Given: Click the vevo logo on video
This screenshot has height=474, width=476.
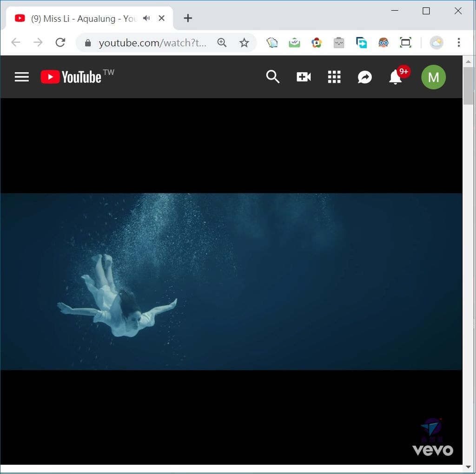Looking at the screenshot, I should (x=433, y=450).
